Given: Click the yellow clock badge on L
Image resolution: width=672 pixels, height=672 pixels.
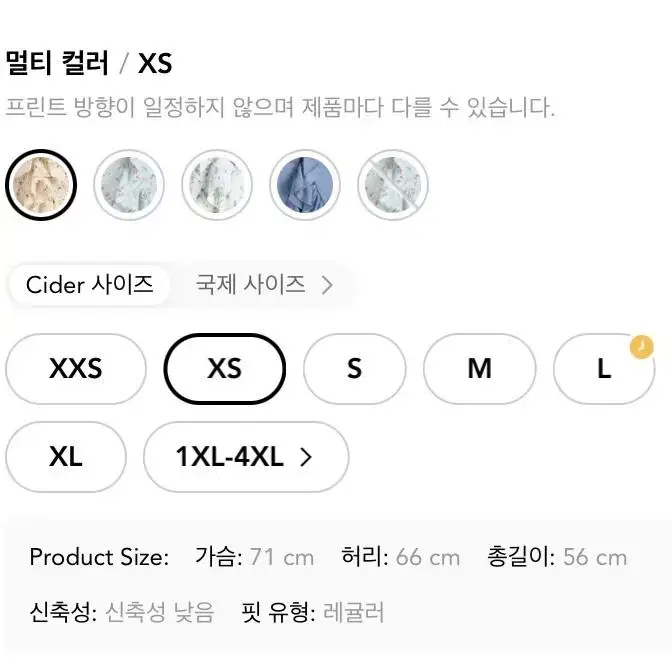Looking at the screenshot, I should [641, 347].
